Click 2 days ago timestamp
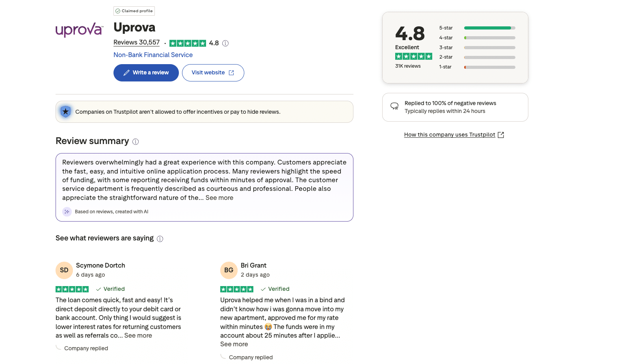This screenshot has width=619, height=364. tap(255, 275)
